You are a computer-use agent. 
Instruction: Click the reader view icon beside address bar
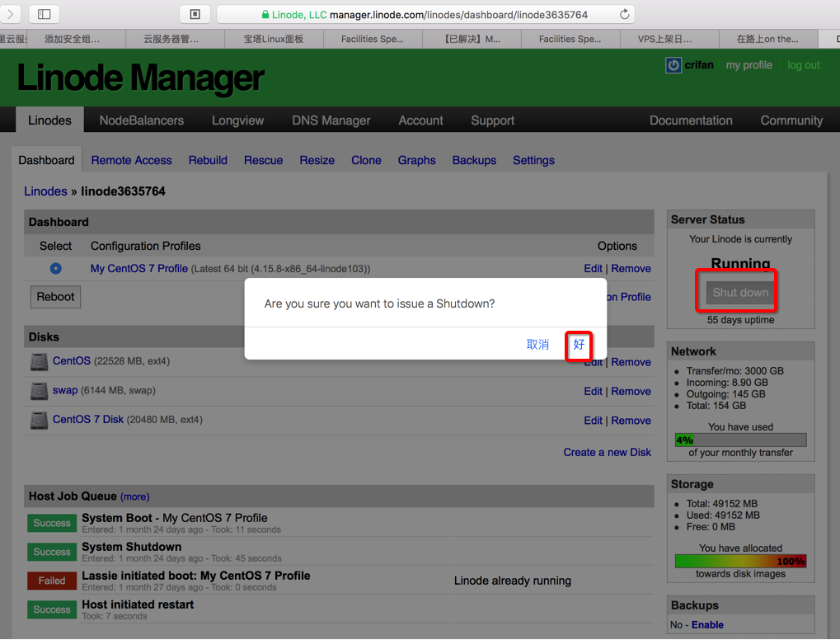pos(195,15)
